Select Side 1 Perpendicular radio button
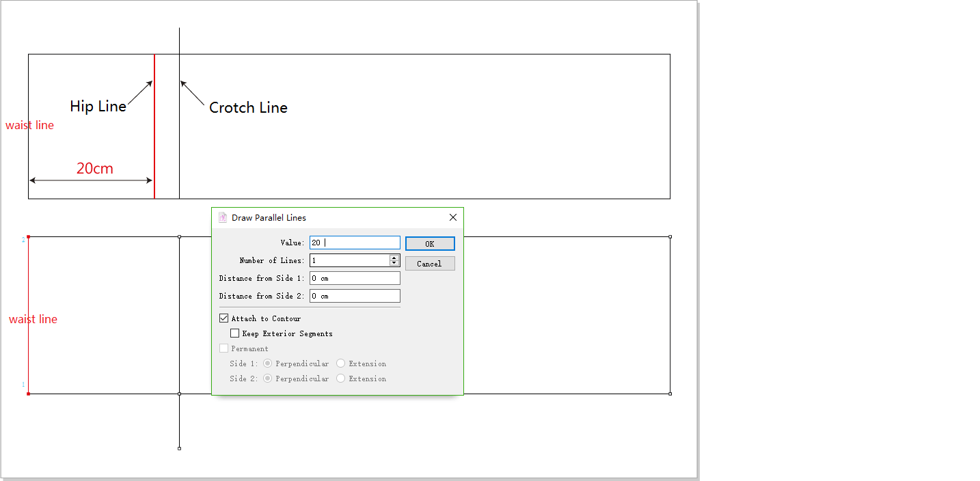Image resolution: width=980 pixels, height=481 pixels. [x=268, y=363]
